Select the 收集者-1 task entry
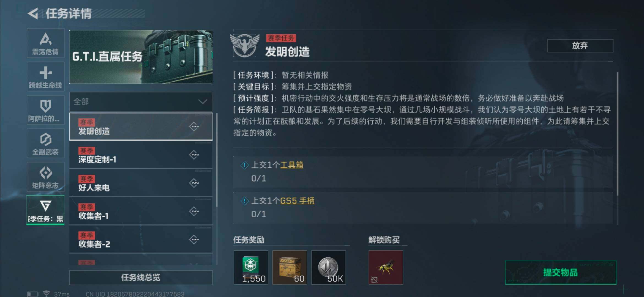 [141, 211]
